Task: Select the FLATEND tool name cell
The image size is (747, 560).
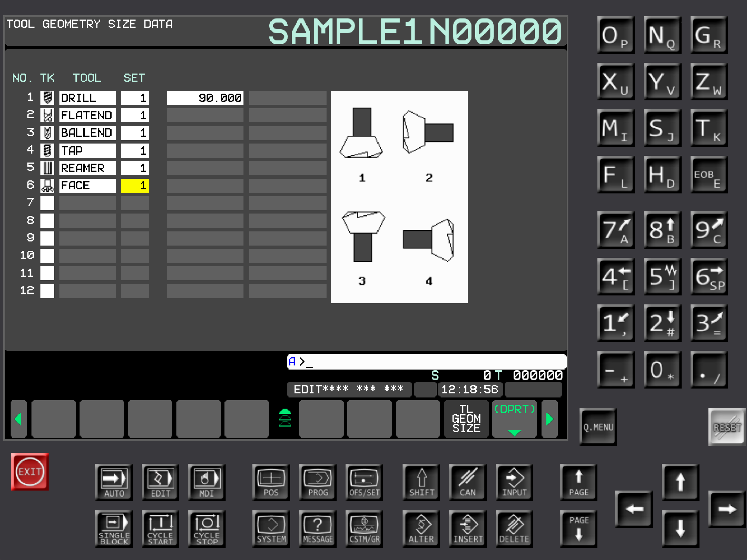Action: (x=87, y=115)
